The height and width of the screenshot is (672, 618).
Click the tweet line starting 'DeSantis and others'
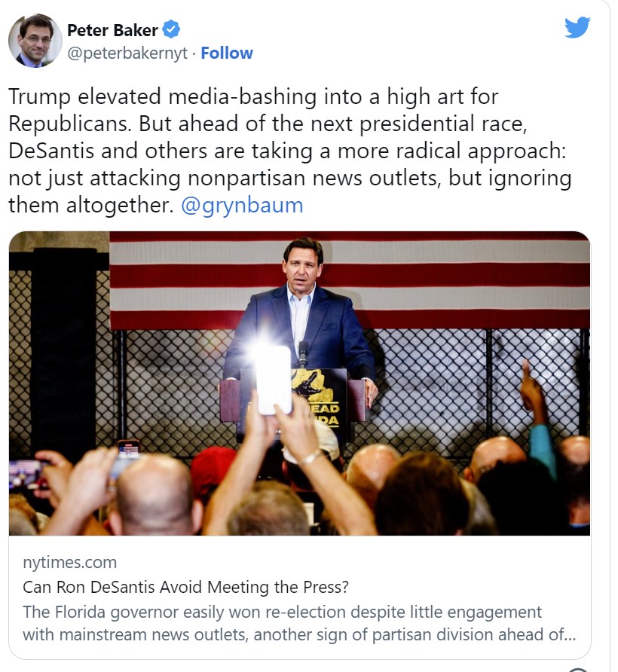tap(287, 151)
